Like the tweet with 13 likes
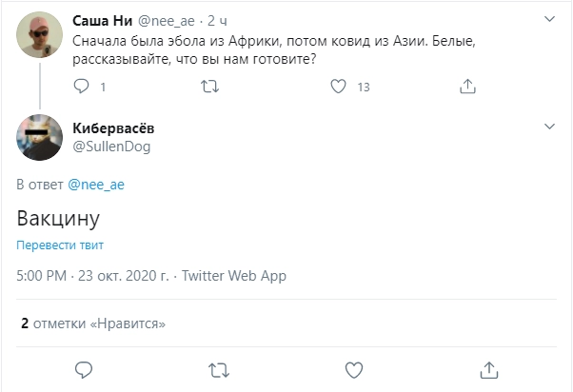 click(337, 87)
